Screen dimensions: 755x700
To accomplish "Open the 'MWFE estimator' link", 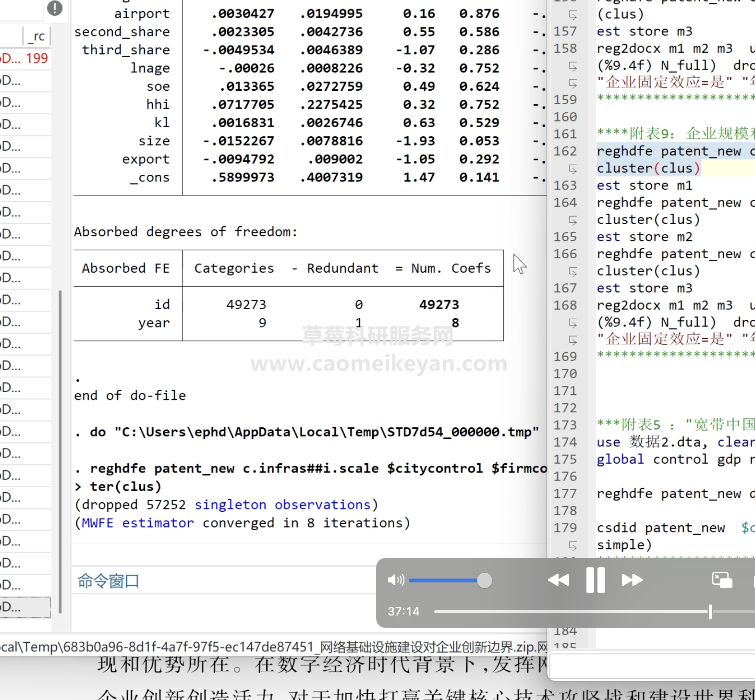I will click(x=137, y=523).
